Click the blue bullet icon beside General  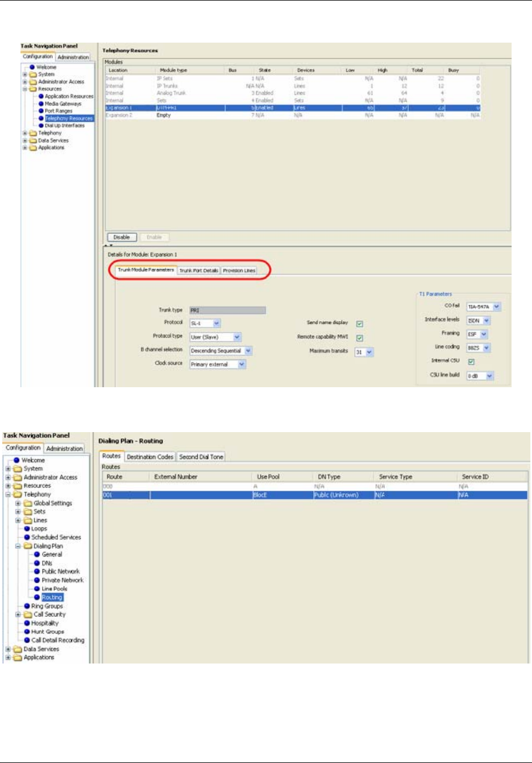37,554
